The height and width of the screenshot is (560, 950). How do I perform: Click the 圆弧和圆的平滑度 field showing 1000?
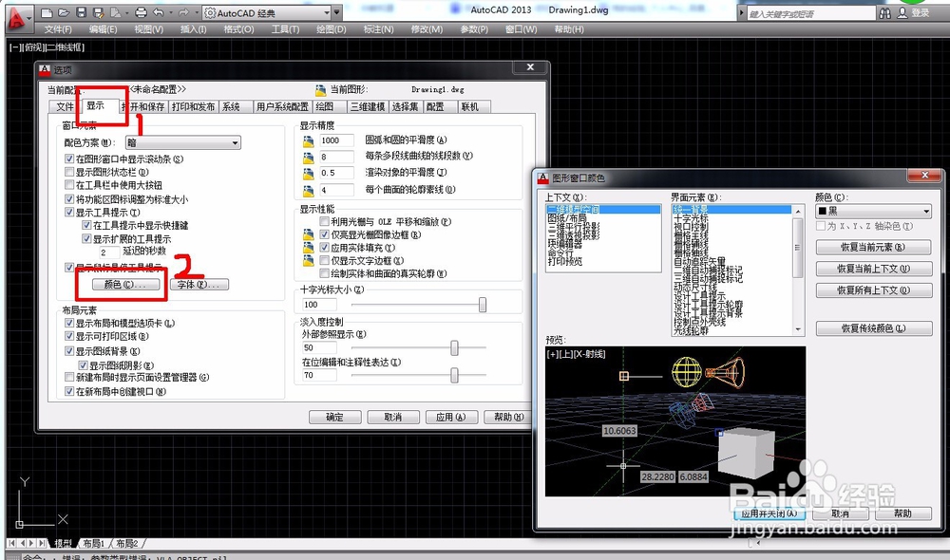tap(336, 140)
